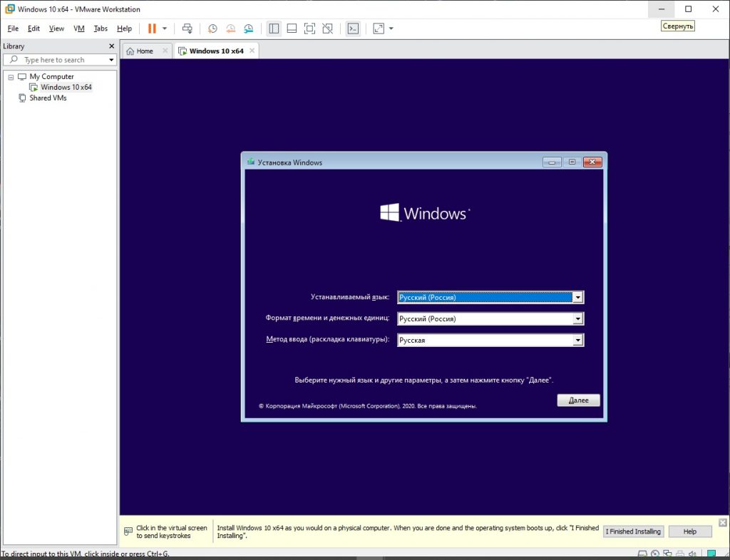Toggle the console view icon
This screenshot has height=560, width=730.
(x=353, y=28)
